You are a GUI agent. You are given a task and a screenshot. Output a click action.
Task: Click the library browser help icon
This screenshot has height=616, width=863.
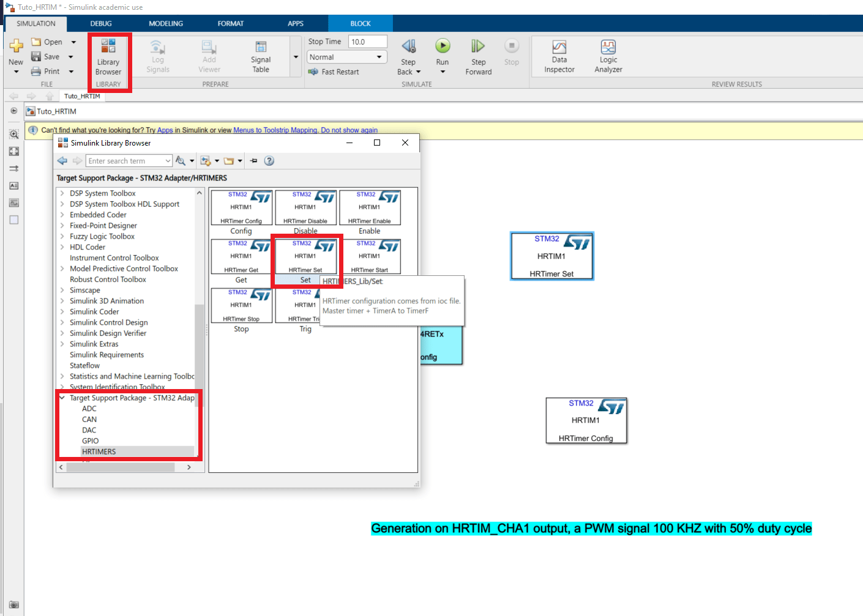(269, 161)
